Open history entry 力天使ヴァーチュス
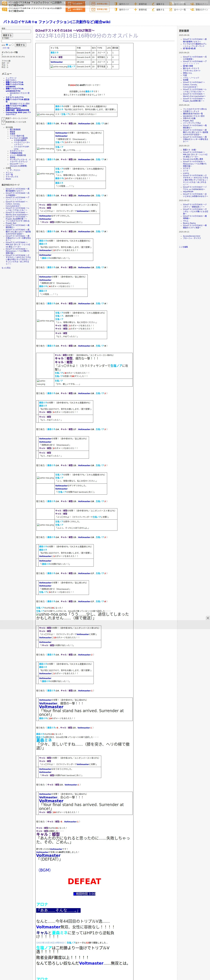 191,111
